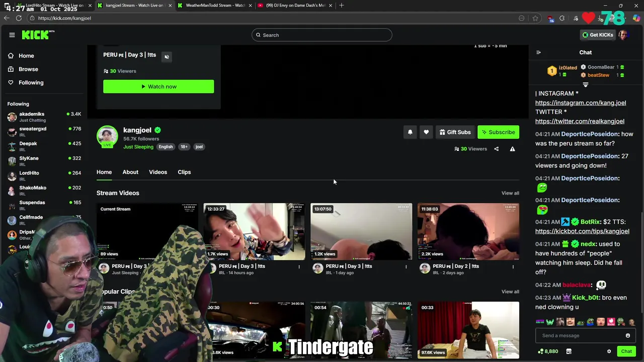Open Deepak channel in Following list
The width and height of the screenshot is (644, 362).
(44, 146)
